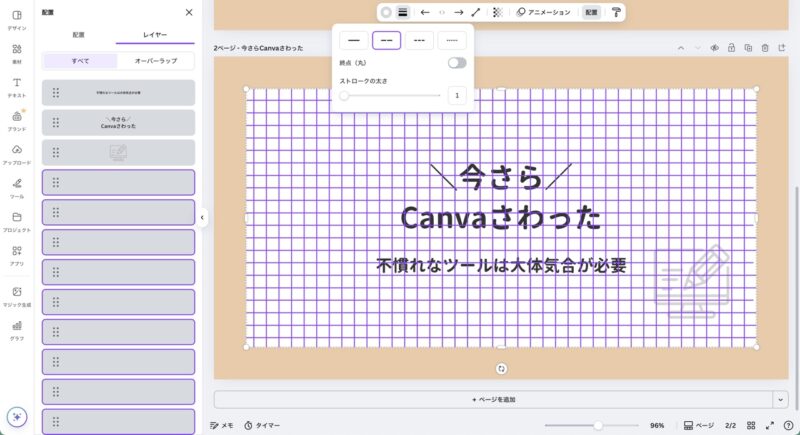The width and height of the screenshot is (800, 435).
Task: Hide page 2 with the eye icon
Action: coord(714,48)
